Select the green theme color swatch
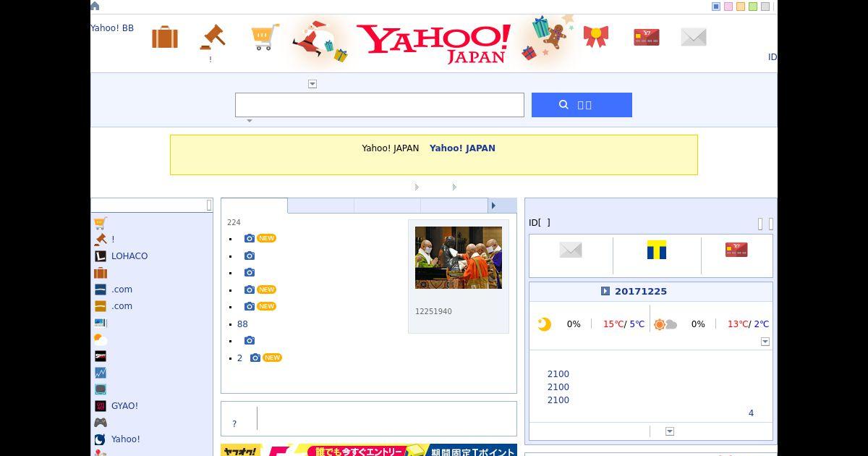 (753, 7)
